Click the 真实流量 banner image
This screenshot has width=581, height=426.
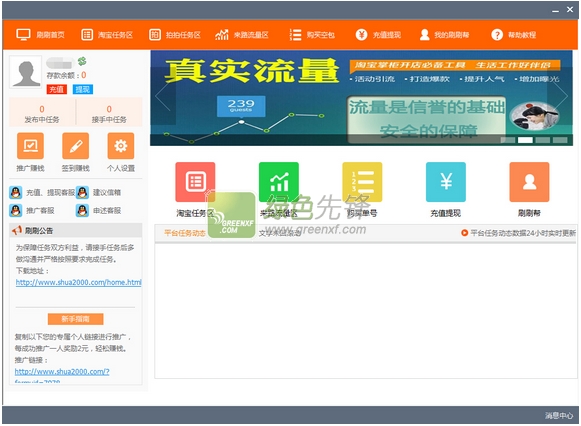361,98
